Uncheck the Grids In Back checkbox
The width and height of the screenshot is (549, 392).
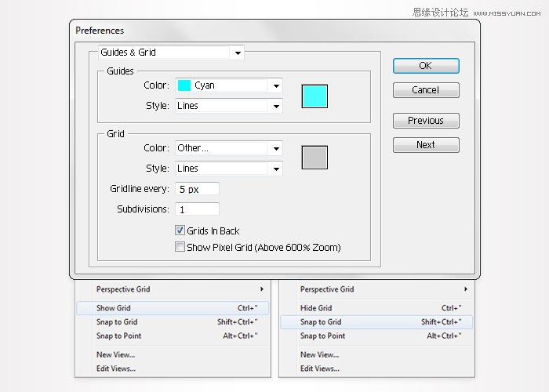tap(180, 231)
